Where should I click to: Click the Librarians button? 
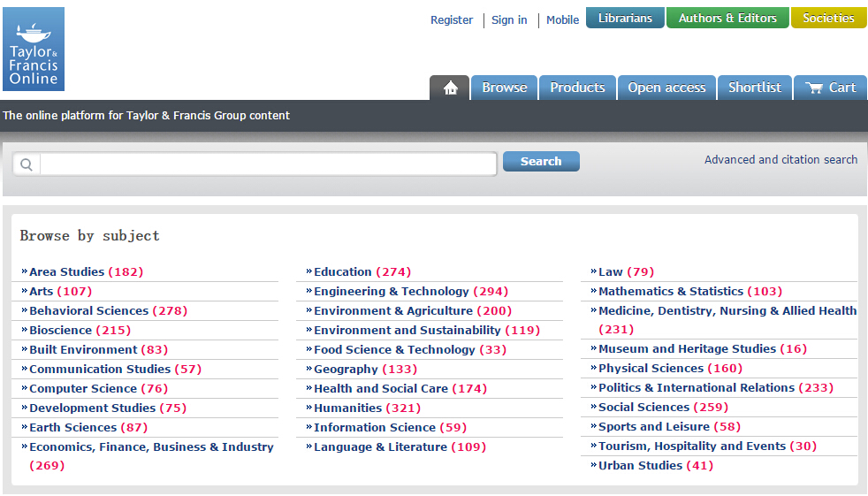tap(625, 18)
